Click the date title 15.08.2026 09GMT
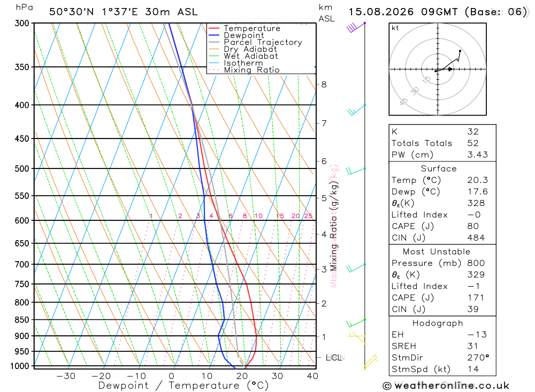535x392 pixels. [x=403, y=12]
